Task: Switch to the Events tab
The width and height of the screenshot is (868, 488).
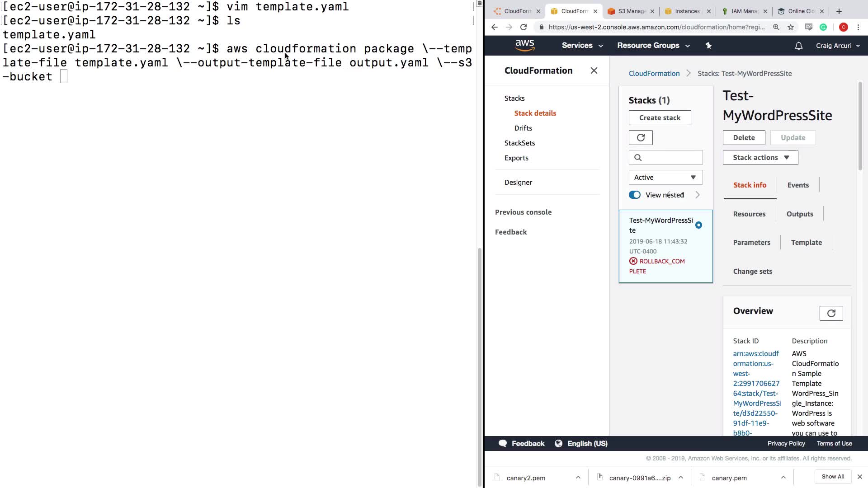Action: [x=798, y=185]
